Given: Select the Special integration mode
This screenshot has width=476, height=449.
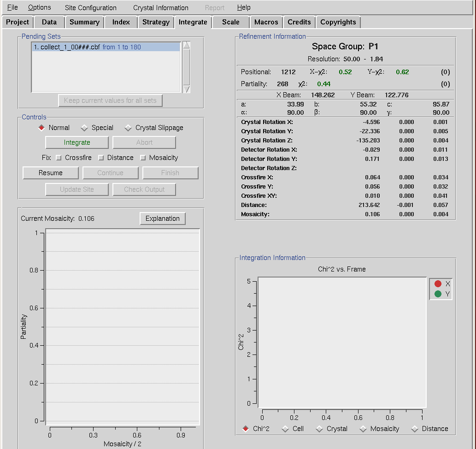Looking at the screenshot, I should click(x=84, y=128).
